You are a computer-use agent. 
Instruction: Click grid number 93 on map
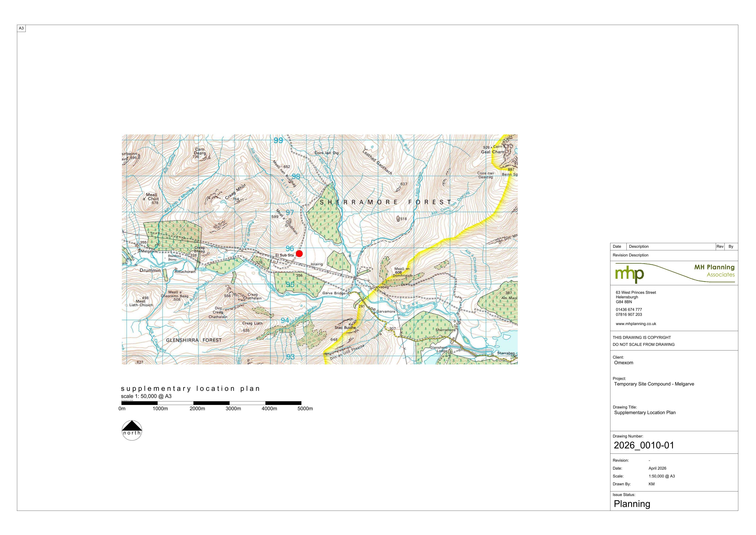click(x=290, y=357)
